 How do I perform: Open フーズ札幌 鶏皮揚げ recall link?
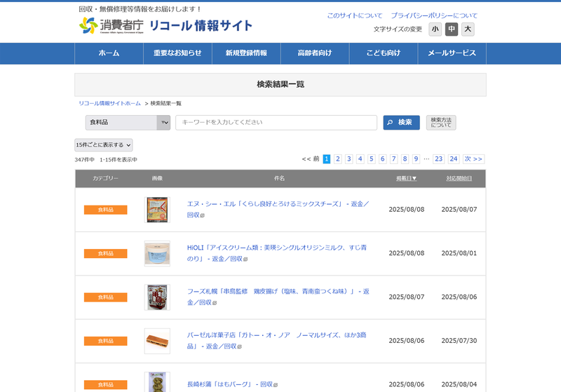click(278, 297)
